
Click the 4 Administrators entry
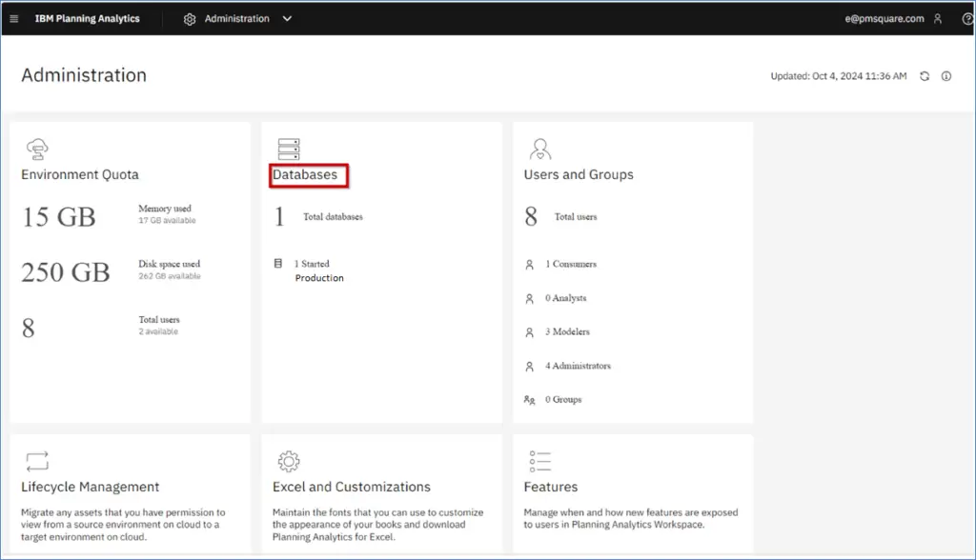(x=579, y=366)
